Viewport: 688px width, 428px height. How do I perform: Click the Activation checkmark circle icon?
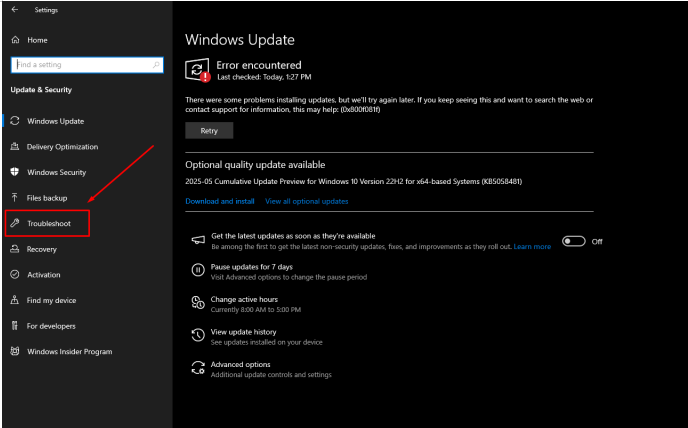click(x=15, y=274)
